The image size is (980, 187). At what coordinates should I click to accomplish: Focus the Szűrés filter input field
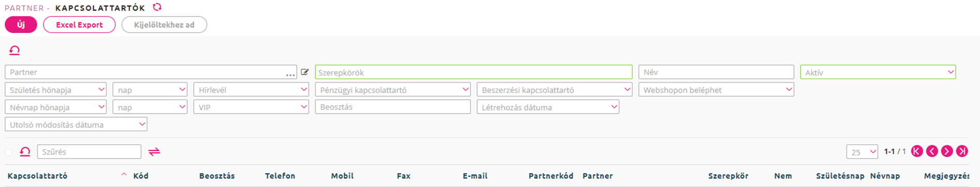(x=89, y=152)
